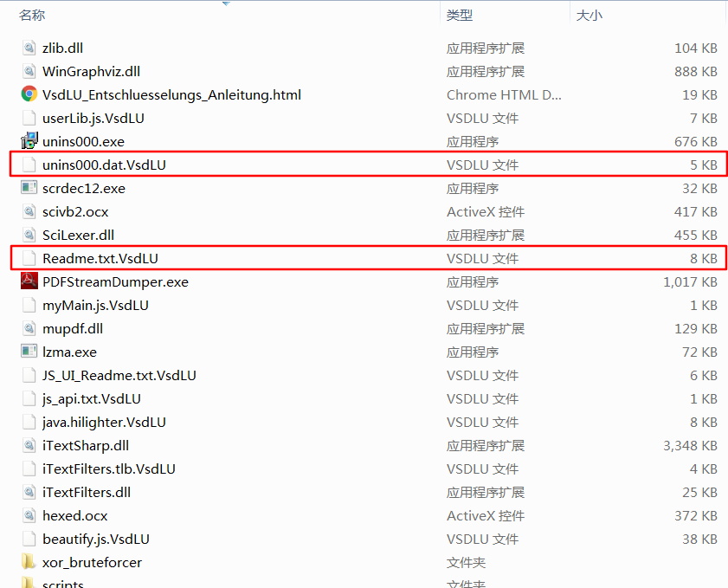The width and height of the screenshot is (728, 588).
Task: Click the iTextFilters.dll file icon
Action: click(29, 492)
